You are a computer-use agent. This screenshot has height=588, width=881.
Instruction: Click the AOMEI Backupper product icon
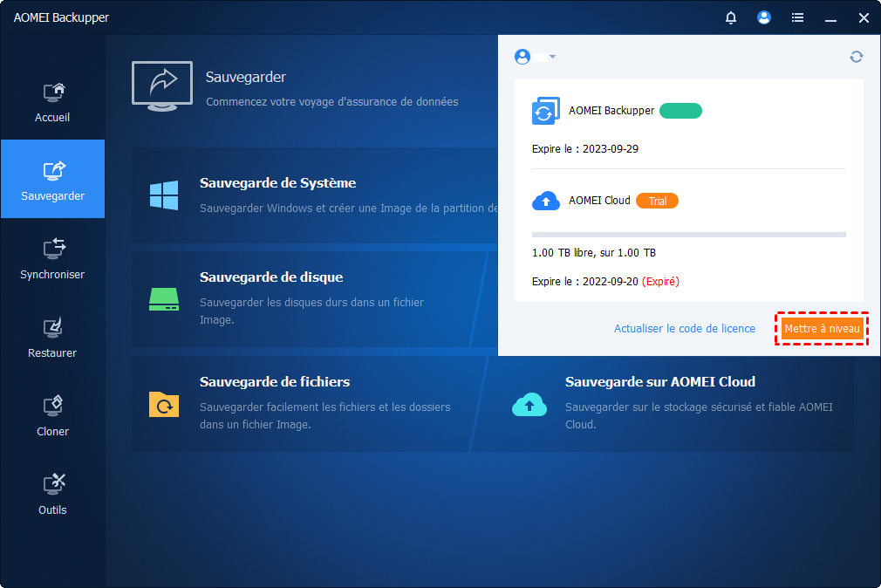[545, 111]
